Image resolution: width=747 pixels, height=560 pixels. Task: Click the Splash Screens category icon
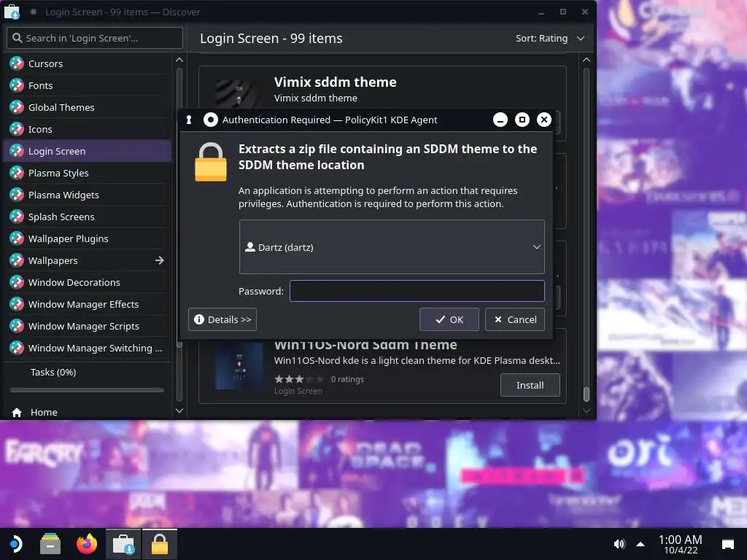[x=17, y=217]
